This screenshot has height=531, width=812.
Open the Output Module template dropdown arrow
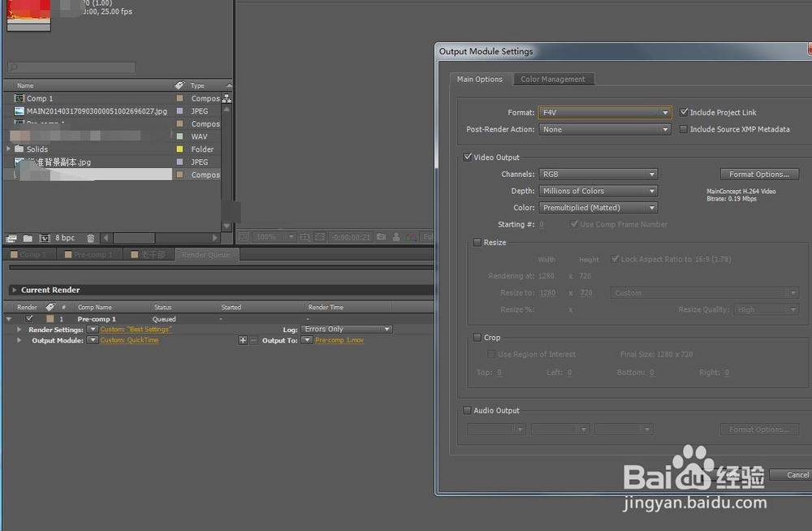93,340
